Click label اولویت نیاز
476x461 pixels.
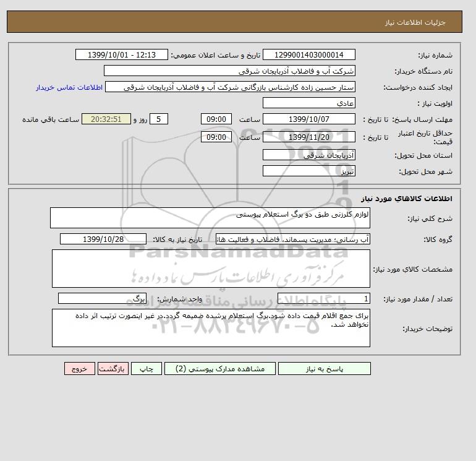pos(435,103)
